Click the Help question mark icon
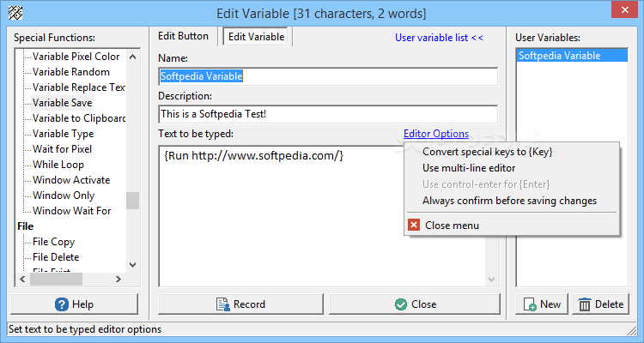The width and height of the screenshot is (644, 343). pos(62,304)
